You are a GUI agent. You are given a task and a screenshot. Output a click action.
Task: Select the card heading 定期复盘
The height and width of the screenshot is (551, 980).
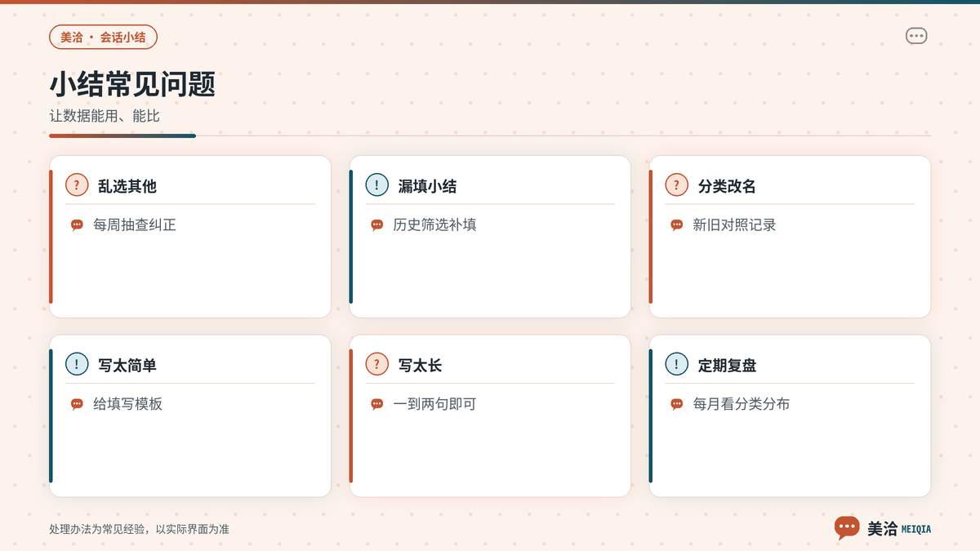click(x=727, y=365)
